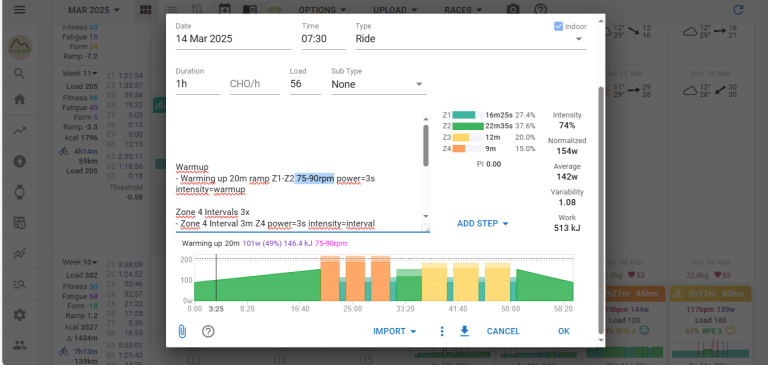Click the dialog's vertical scrollbar
The image size is (768, 365).
[x=601, y=211]
